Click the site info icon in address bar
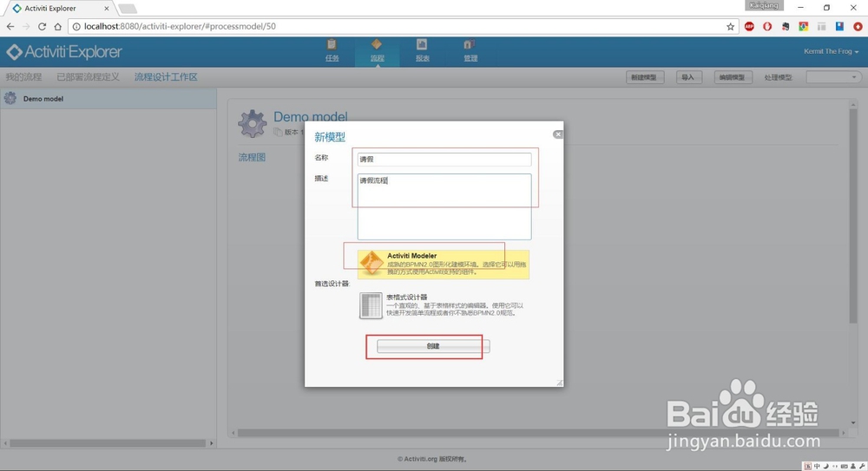Image resolution: width=868 pixels, height=471 pixels. point(76,26)
